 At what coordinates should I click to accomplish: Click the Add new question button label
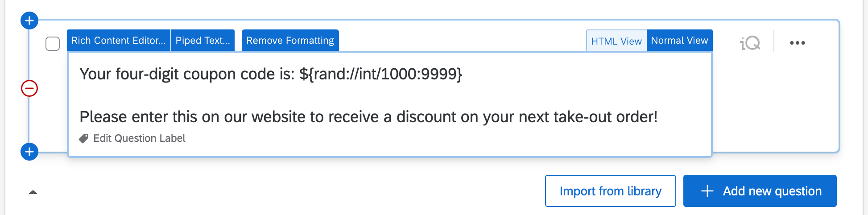[x=772, y=191]
